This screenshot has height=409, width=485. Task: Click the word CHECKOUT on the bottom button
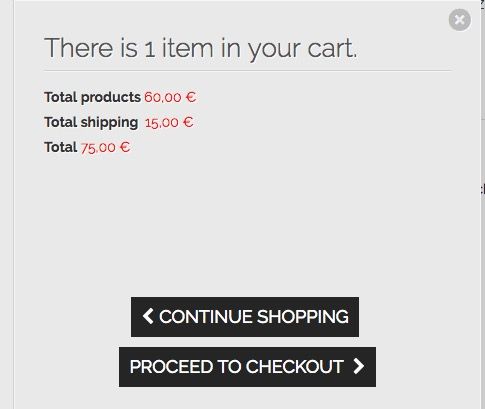click(295, 367)
